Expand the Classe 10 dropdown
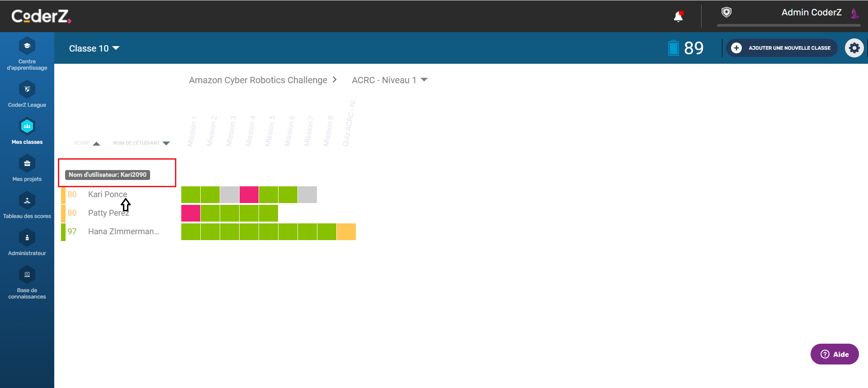 point(94,48)
